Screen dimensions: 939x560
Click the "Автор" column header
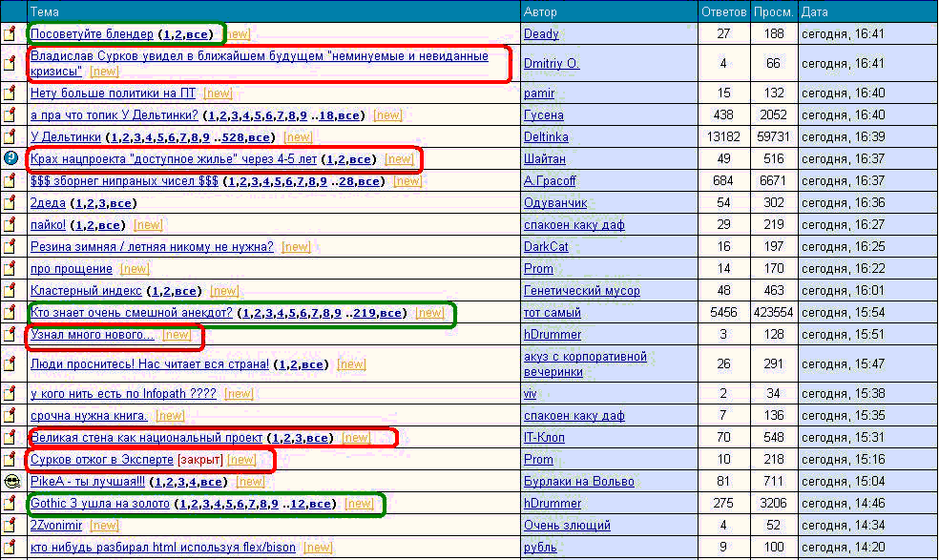(x=541, y=12)
